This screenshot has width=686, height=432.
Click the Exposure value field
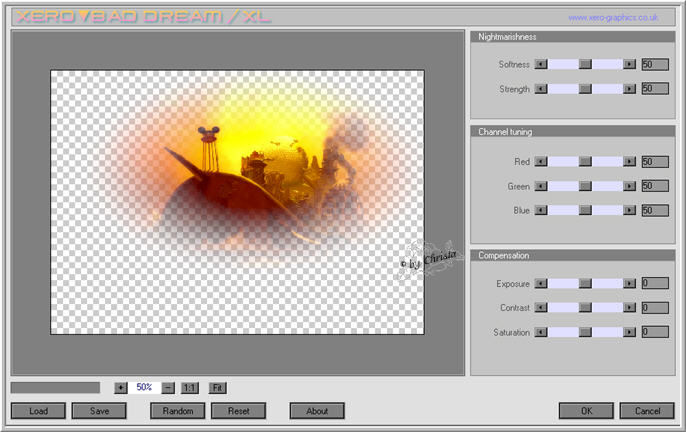[x=655, y=283]
